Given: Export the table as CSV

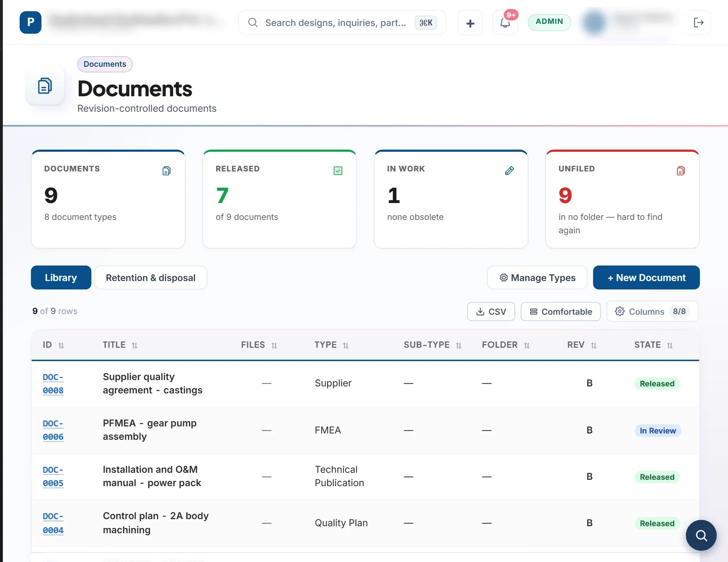Looking at the screenshot, I should (491, 311).
